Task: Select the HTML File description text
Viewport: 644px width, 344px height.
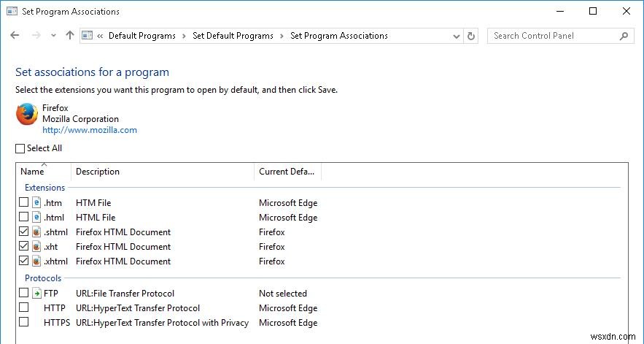Action: [96, 217]
